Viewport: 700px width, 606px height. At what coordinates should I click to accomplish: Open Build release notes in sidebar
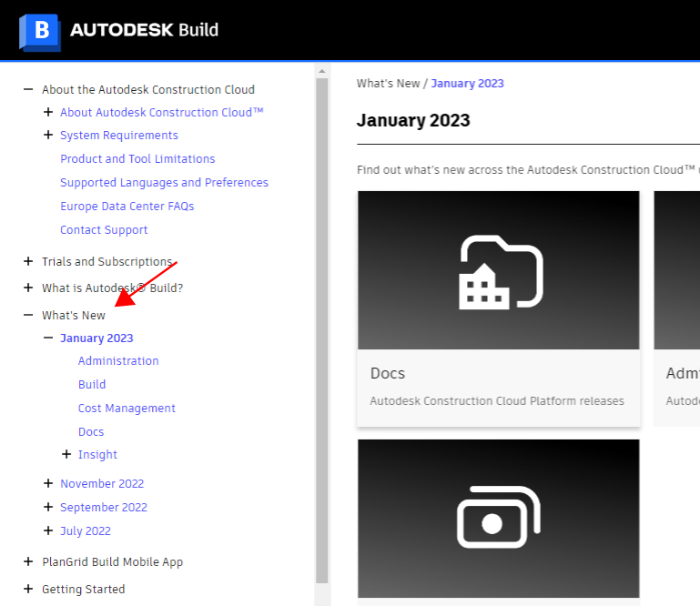[x=92, y=385]
